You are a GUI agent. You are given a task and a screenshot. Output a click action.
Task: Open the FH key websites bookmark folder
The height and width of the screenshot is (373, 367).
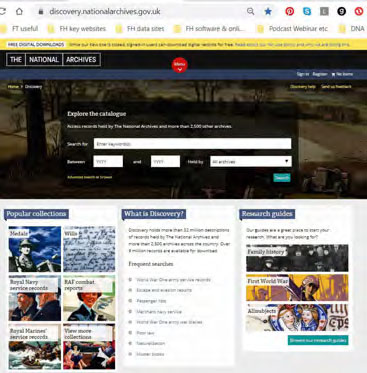click(x=77, y=29)
